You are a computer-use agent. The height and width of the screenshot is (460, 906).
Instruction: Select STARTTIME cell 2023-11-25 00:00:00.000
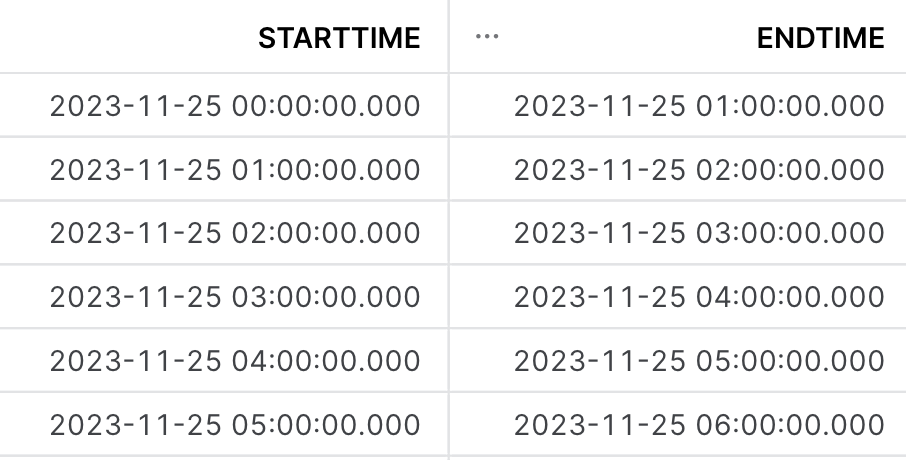(224, 106)
